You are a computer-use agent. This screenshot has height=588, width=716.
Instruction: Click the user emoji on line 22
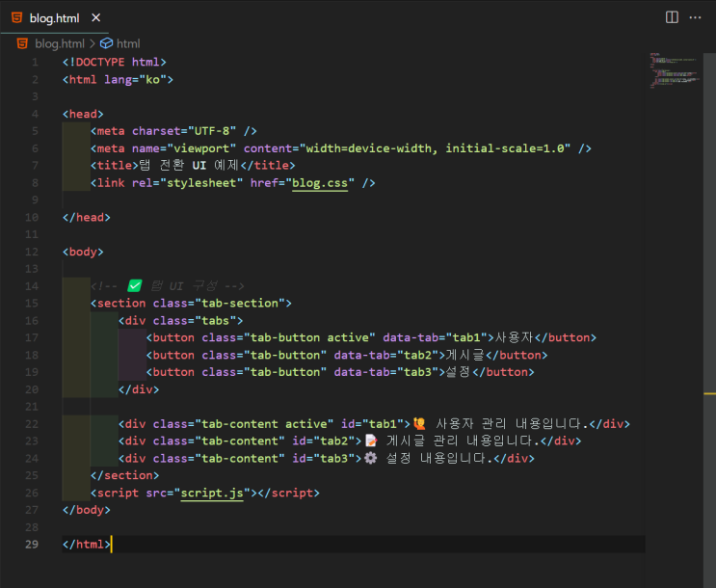[x=419, y=423]
